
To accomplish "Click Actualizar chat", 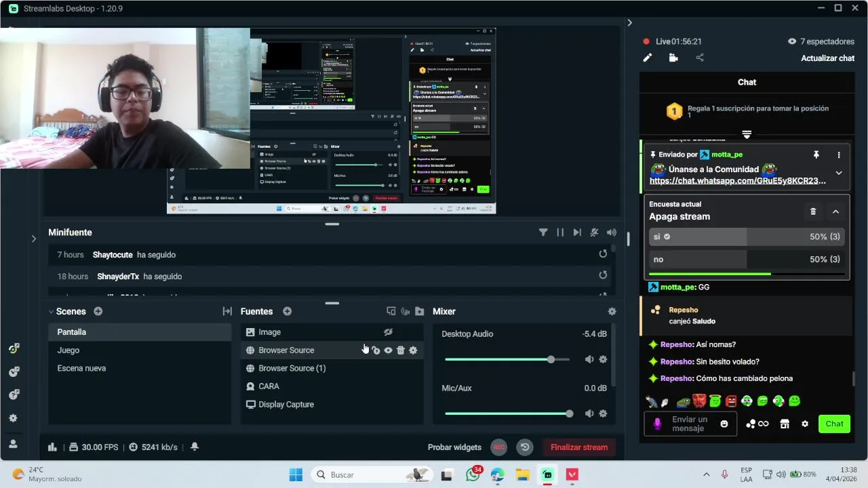I will [x=827, y=58].
